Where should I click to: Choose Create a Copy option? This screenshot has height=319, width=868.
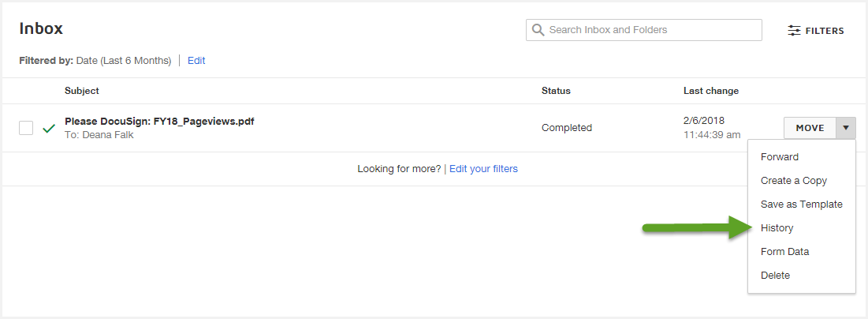793,181
